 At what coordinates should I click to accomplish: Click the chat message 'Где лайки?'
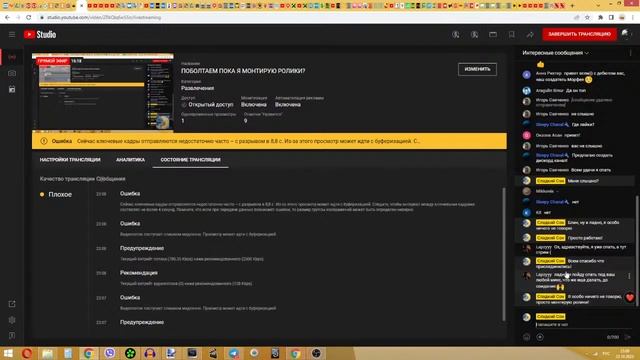point(583,124)
